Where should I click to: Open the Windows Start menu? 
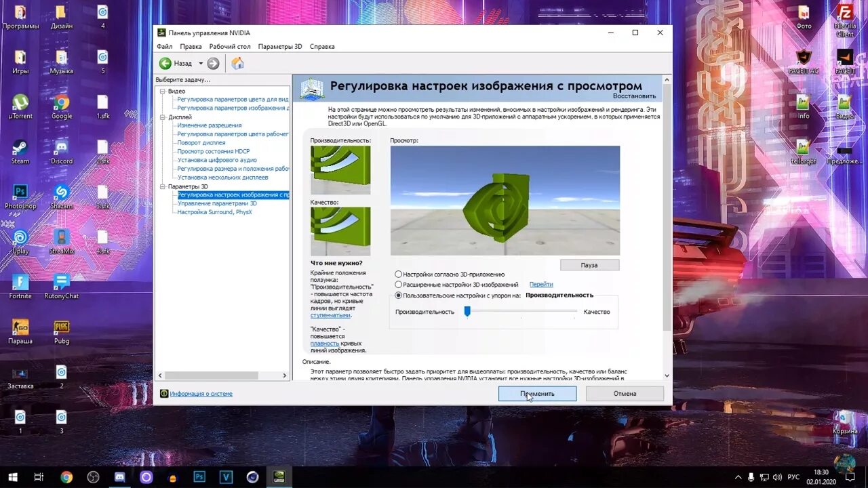12,477
